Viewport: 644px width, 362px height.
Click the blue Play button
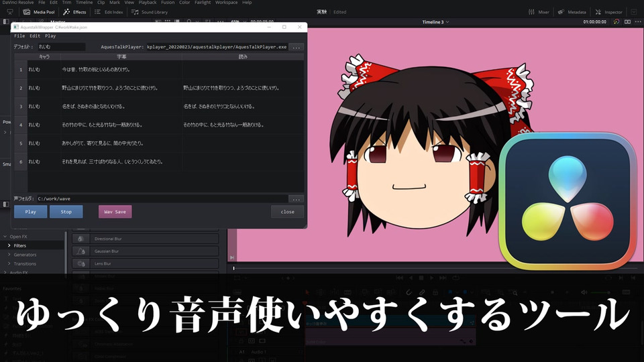tap(30, 212)
